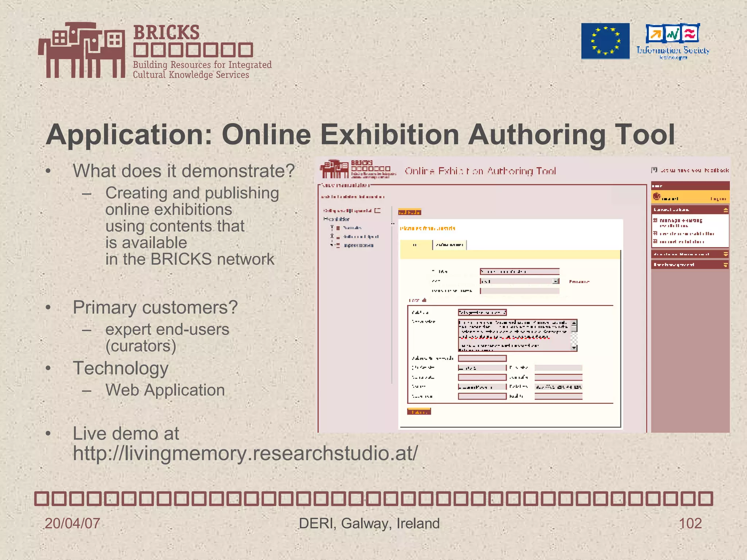Click the dropdown arrow on the combo box

coord(556,281)
